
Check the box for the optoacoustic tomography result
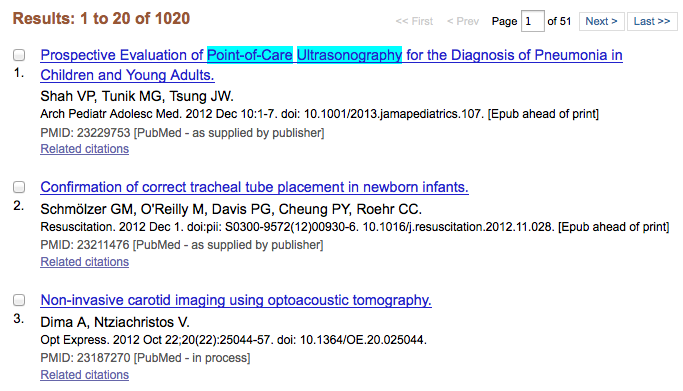(19, 300)
